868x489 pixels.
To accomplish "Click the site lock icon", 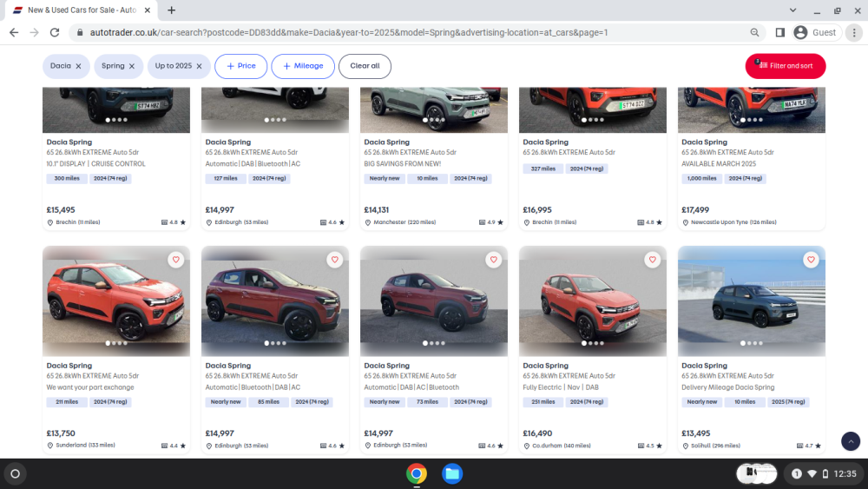I will click(x=80, y=33).
